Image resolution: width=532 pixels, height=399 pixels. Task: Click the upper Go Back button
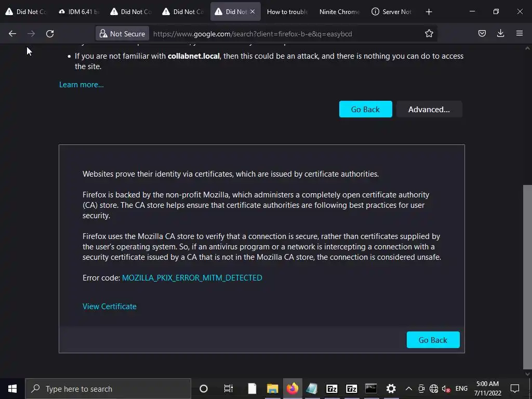pyautogui.click(x=365, y=109)
